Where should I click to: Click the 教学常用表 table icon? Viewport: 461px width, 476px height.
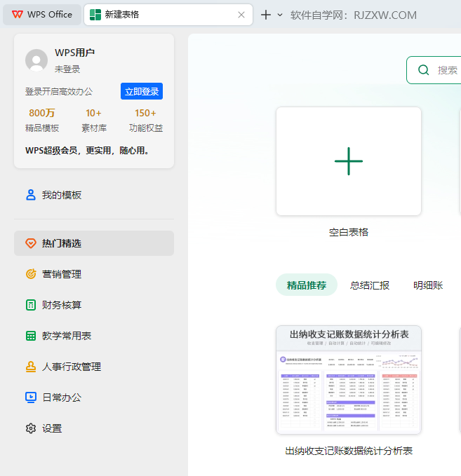click(x=31, y=336)
